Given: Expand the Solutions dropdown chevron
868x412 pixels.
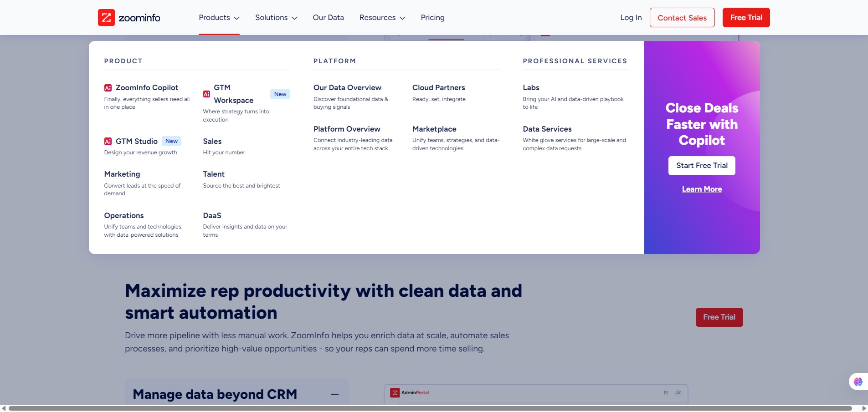Looking at the screenshot, I should click(294, 18).
